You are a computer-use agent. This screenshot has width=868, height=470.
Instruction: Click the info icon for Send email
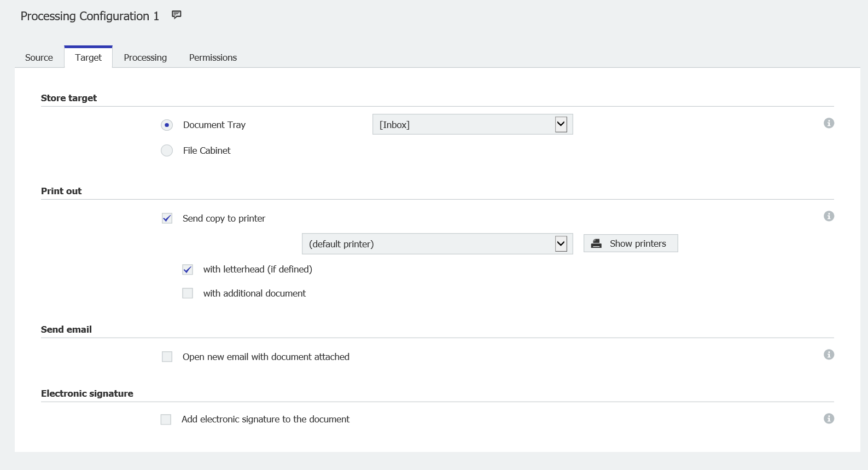(829, 355)
